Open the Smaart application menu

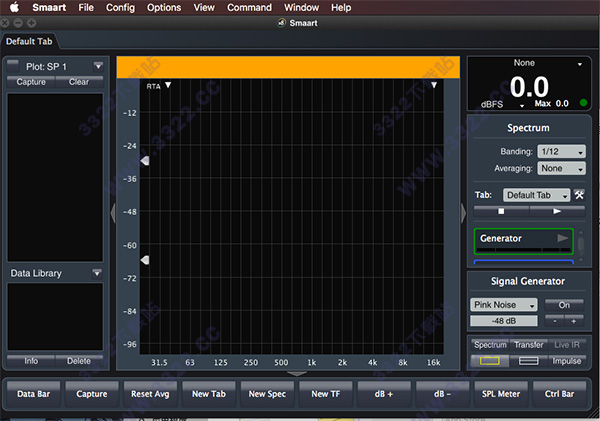49,7
